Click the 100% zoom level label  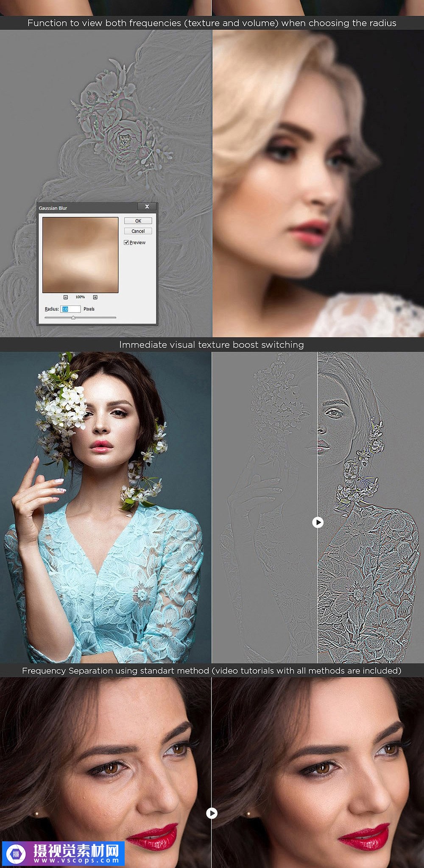(80, 297)
